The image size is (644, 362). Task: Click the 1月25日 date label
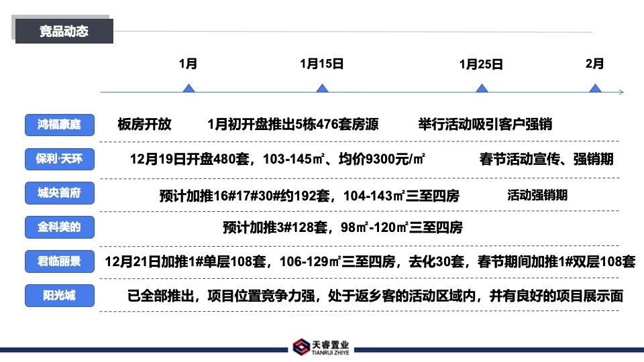point(481,64)
